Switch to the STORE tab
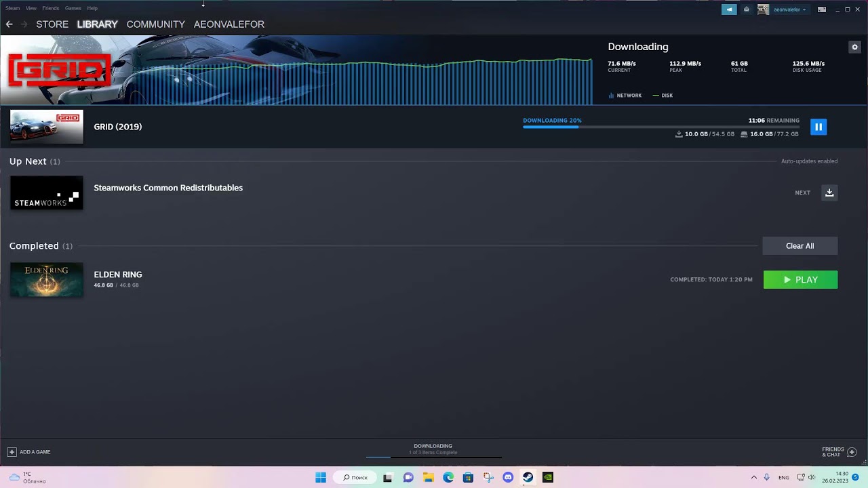The height and width of the screenshot is (488, 868). point(52,24)
